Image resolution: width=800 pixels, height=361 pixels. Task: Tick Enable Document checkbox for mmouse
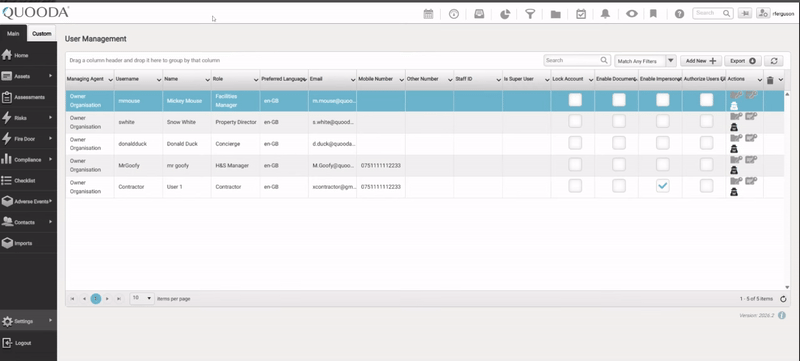click(x=619, y=100)
